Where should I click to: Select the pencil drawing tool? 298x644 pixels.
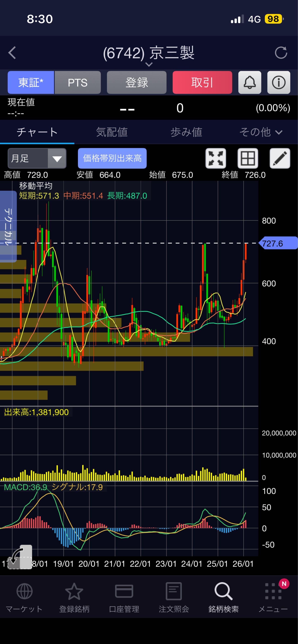[280, 158]
